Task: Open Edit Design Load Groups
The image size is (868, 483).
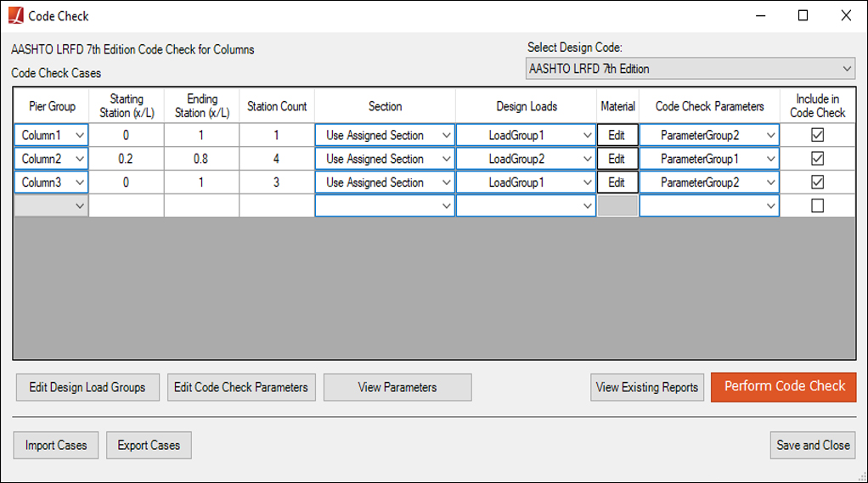Action: pos(87,387)
